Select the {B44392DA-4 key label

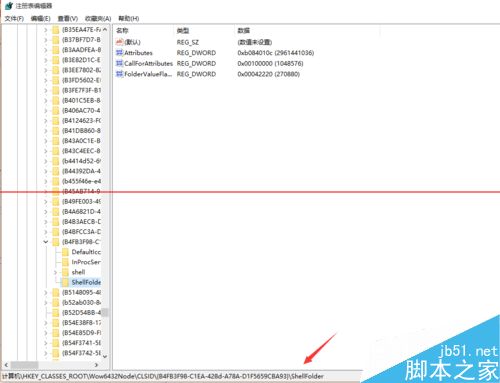(x=81, y=171)
